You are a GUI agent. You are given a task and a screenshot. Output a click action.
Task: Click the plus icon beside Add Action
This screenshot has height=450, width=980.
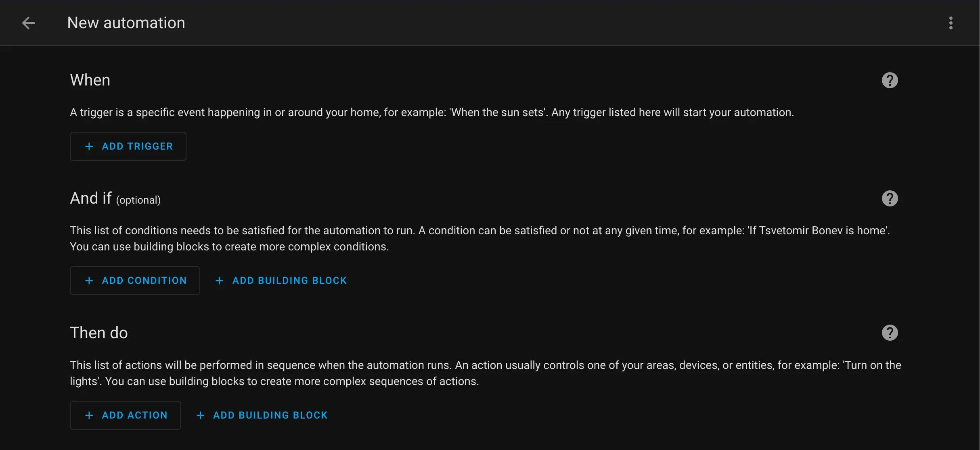click(89, 415)
